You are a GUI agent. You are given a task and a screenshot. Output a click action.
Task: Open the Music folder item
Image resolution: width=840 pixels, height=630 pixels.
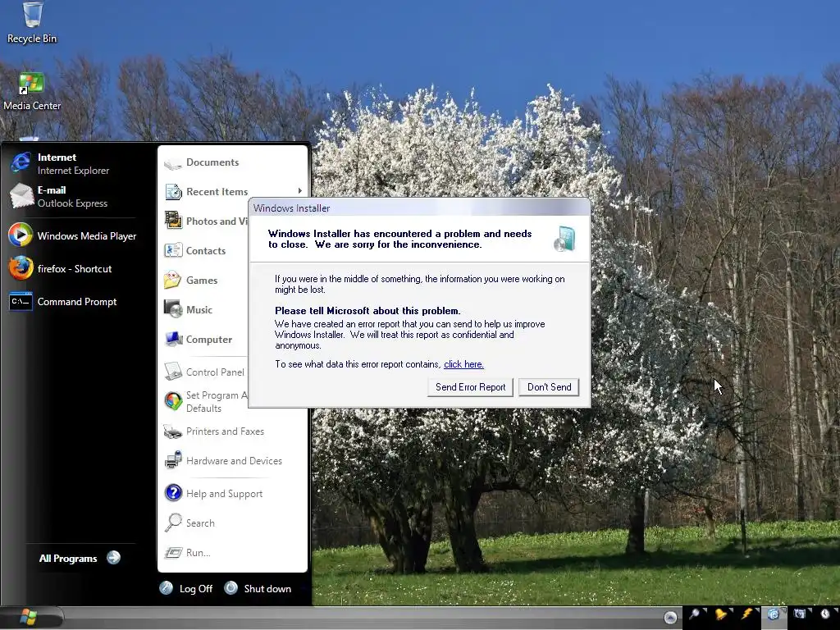pyautogui.click(x=189, y=309)
